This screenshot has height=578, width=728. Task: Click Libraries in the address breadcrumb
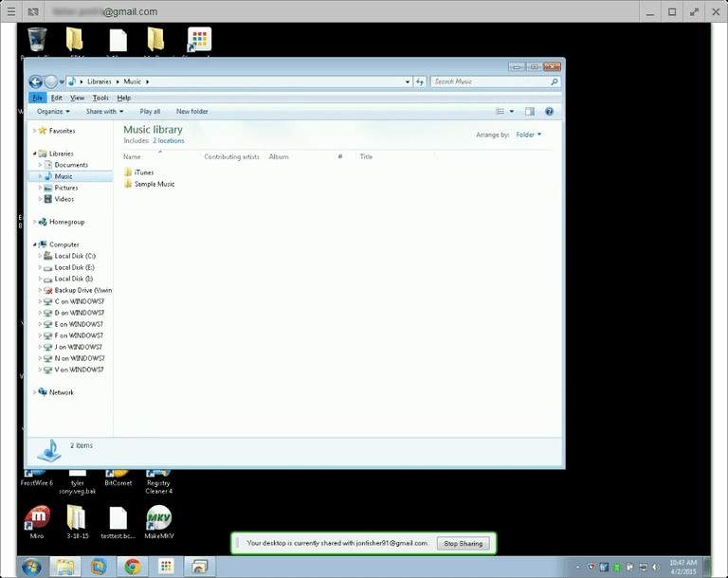coord(100,81)
